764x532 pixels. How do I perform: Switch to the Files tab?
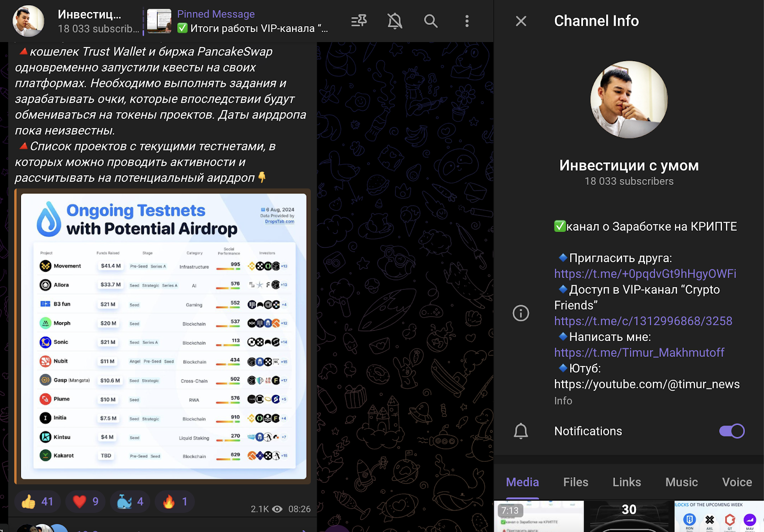[576, 482]
